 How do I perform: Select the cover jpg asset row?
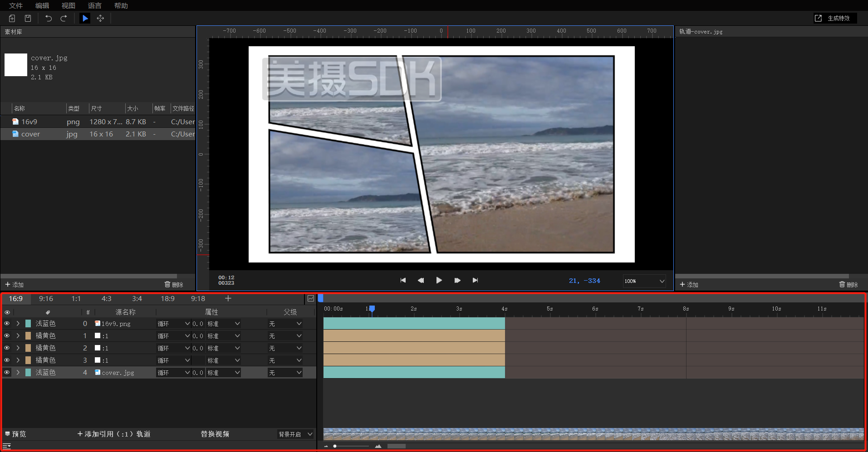click(98, 134)
